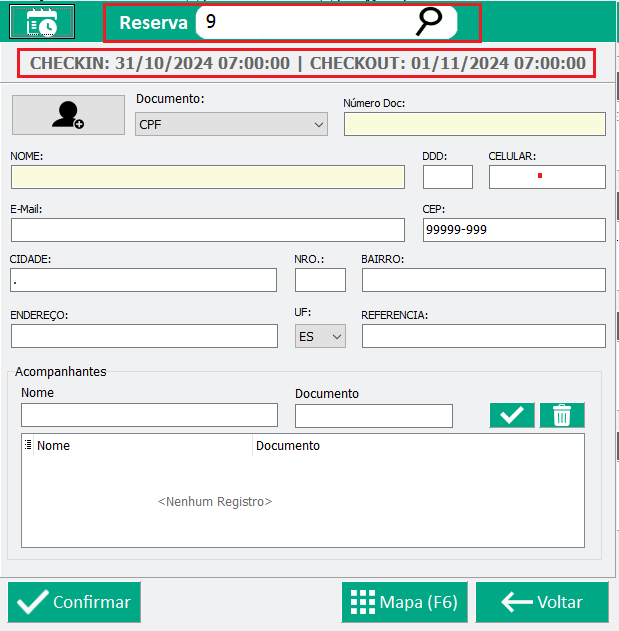Screen dimensions: 619x631
Task: Click the Acompanhantes Documento input field
Action: click(374, 416)
